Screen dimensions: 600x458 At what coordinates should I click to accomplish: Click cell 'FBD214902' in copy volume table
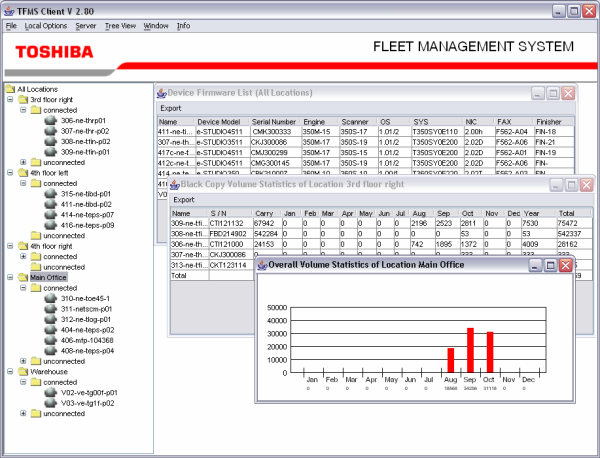[230, 234]
